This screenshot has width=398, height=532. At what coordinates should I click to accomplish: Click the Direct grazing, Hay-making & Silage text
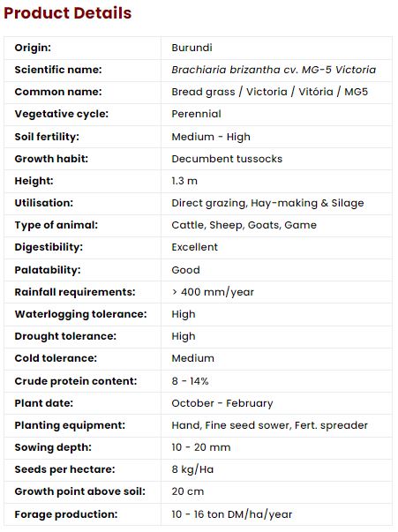coord(267,203)
